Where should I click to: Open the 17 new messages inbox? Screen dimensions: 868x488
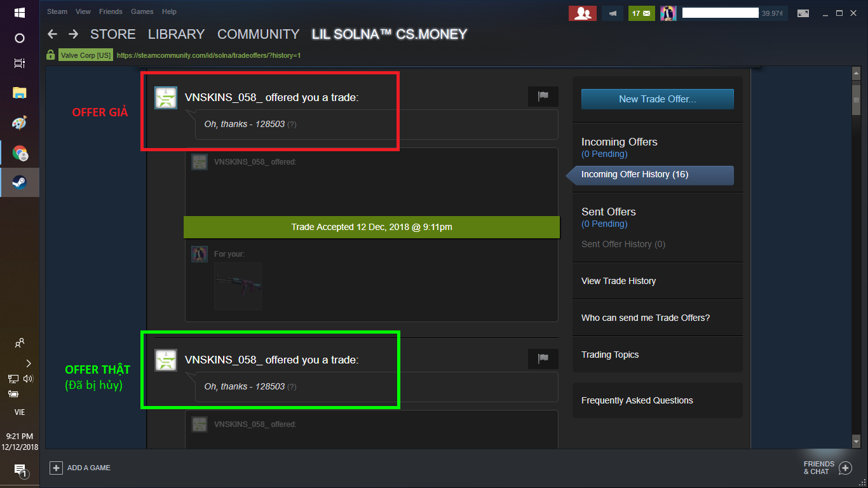point(641,13)
